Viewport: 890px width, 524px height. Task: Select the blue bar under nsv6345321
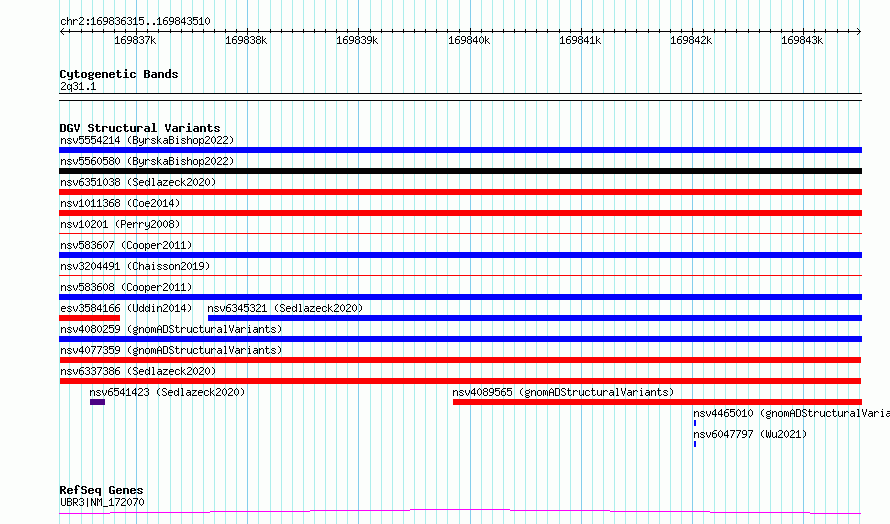coord(535,318)
